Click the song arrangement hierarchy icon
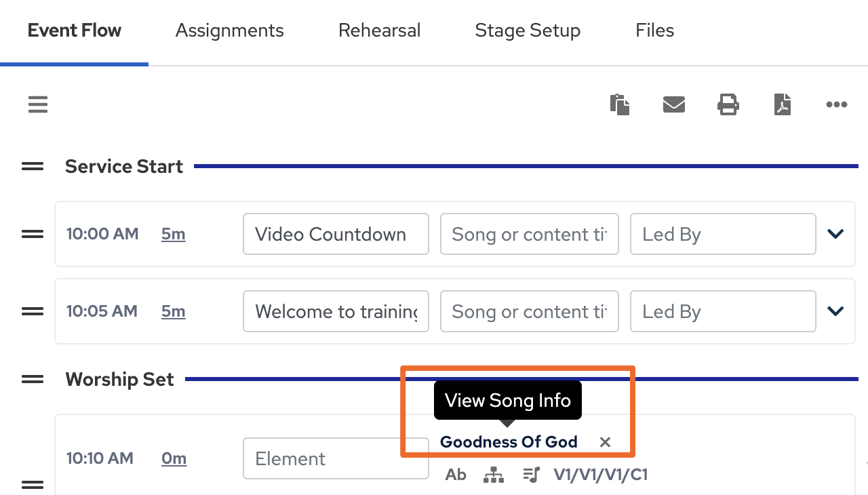 click(x=494, y=475)
